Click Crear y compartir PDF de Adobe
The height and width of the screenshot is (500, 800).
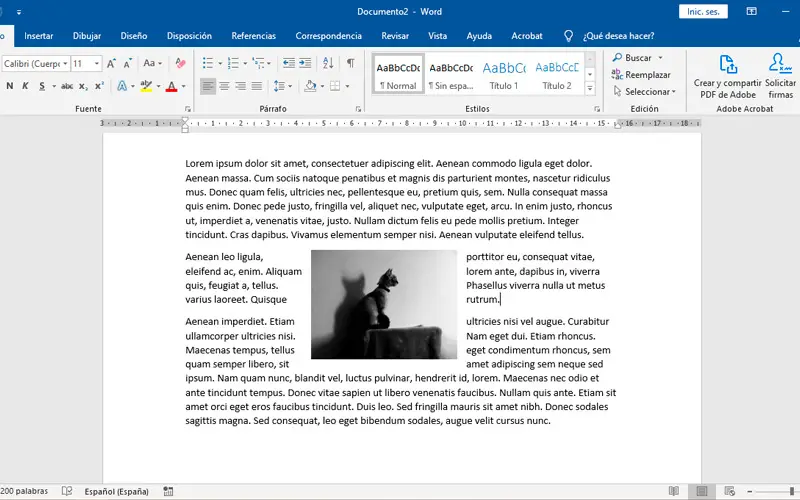(727, 73)
